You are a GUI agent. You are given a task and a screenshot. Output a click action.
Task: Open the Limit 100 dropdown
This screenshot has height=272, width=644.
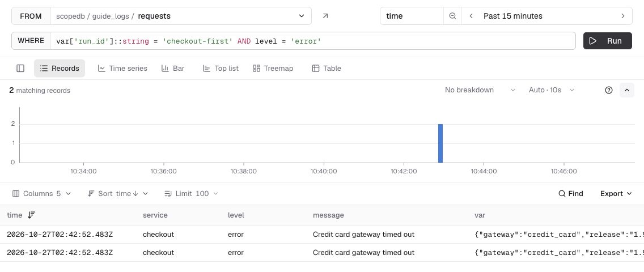coord(191,194)
